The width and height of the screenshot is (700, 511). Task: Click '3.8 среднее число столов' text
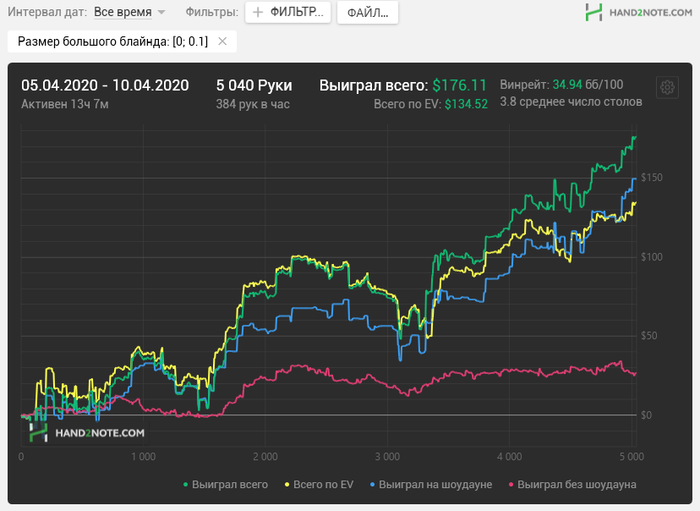[x=571, y=102]
